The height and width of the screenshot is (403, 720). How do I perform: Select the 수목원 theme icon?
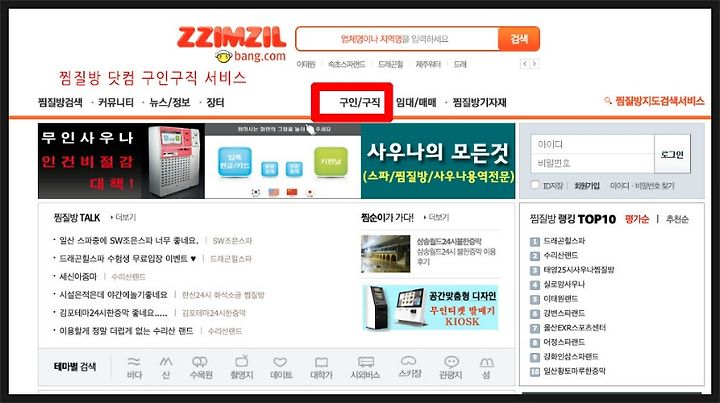click(201, 367)
